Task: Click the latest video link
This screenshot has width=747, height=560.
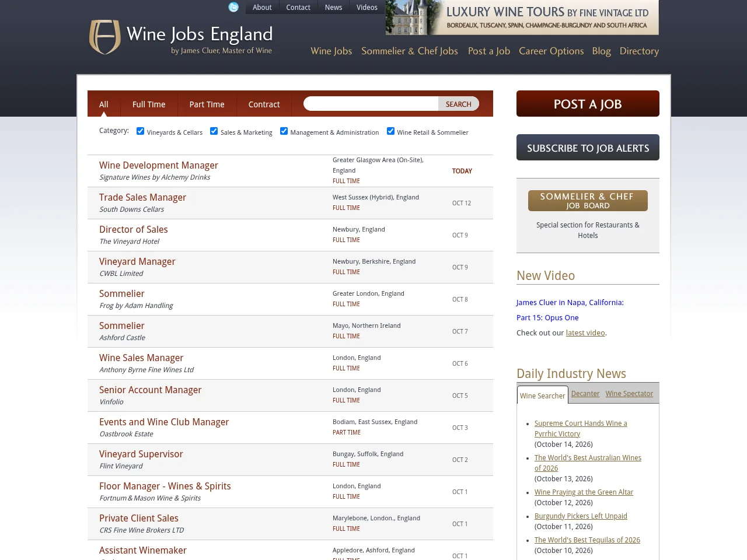Action: (x=585, y=333)
